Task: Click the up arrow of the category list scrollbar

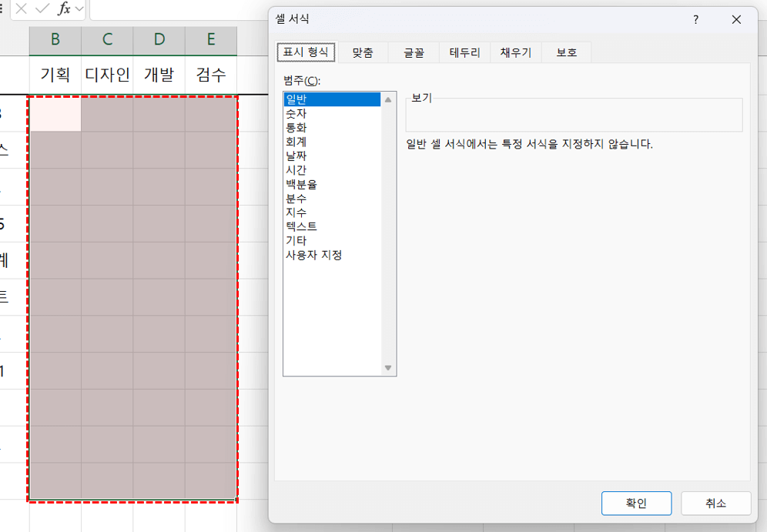Action: click(388, 98)
